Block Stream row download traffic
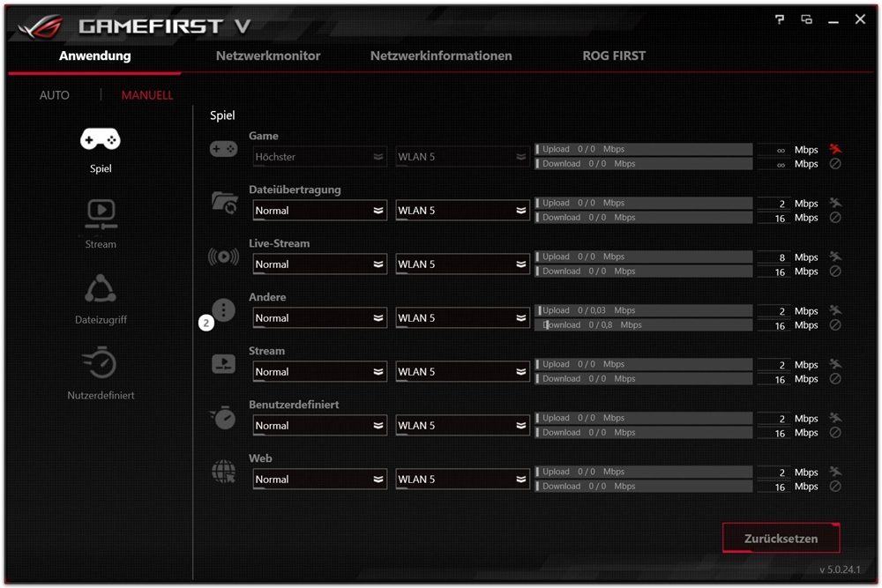Image resolution: width=882 pixels, height=588 pixels. (x=835, y=379)
